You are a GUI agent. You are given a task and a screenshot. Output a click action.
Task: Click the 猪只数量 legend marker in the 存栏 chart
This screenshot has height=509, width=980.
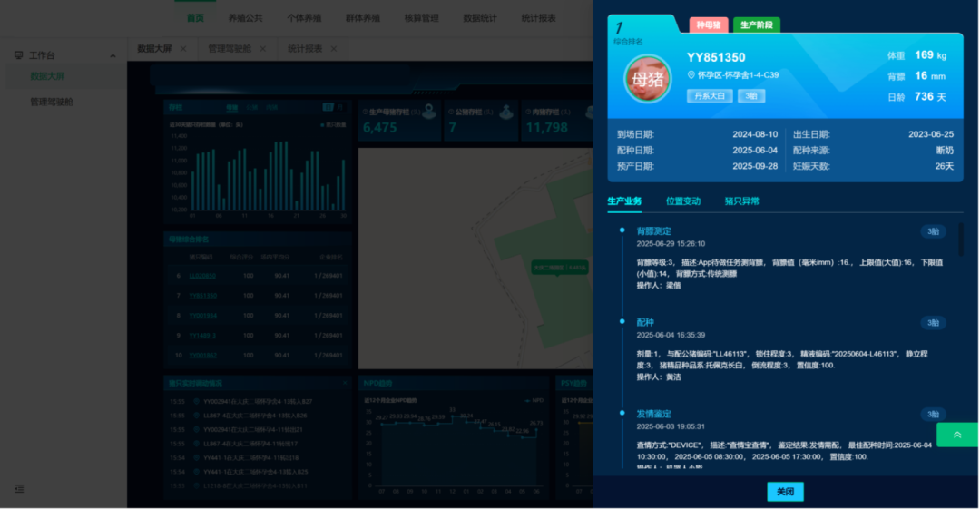point(322,124)
